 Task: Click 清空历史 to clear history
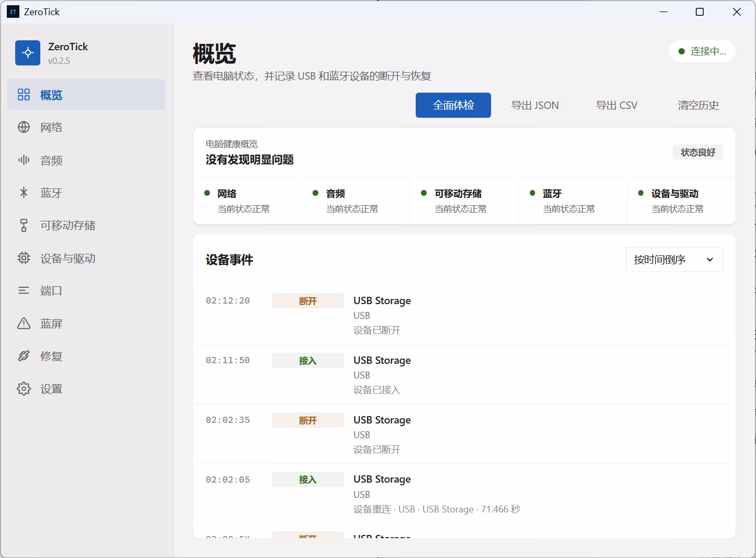pos(698,105)
